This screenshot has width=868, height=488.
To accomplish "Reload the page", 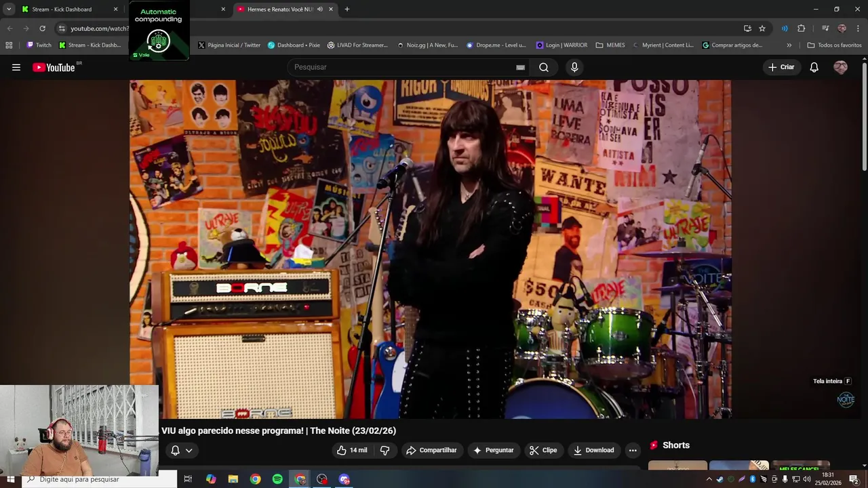I will [x=42, y=28].
